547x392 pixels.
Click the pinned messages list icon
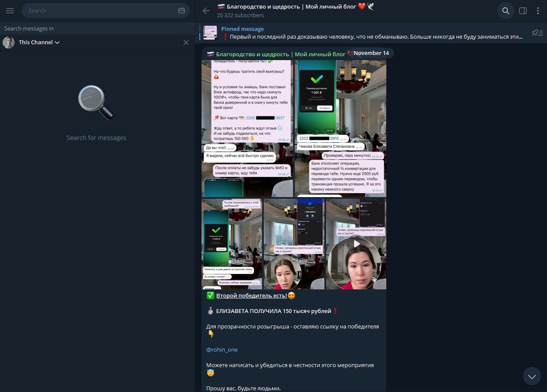point(537,33)
